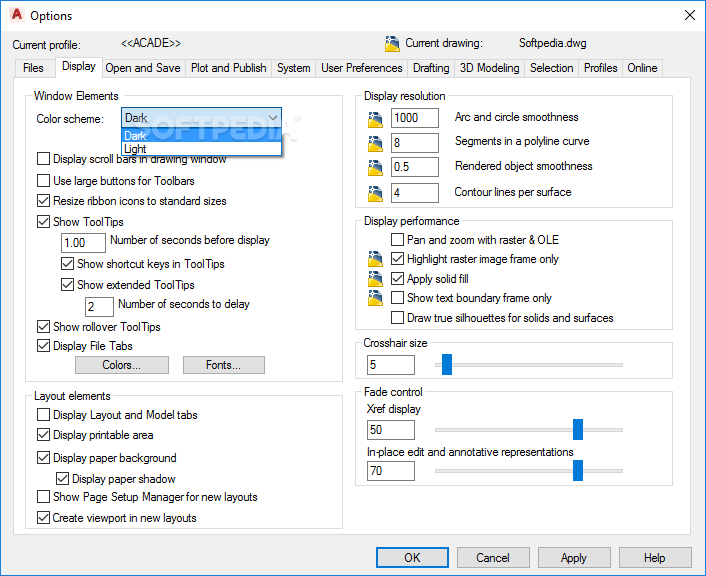
Task: Click the In-place edit value field showing 70
Action: (391, 471)
